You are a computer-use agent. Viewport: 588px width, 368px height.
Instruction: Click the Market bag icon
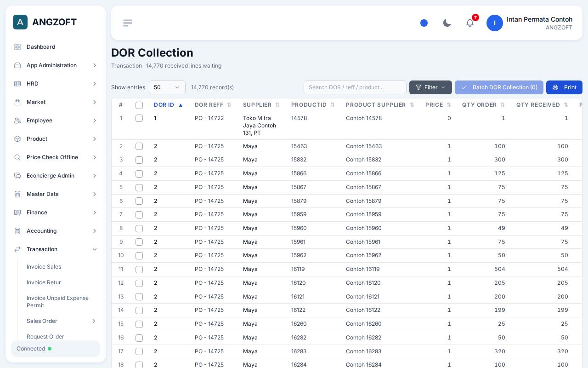17,102
